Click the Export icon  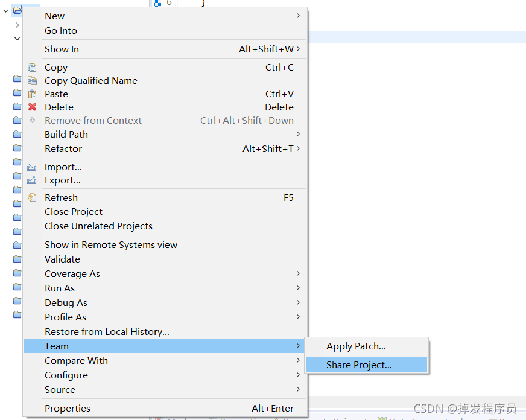[32, 180]
